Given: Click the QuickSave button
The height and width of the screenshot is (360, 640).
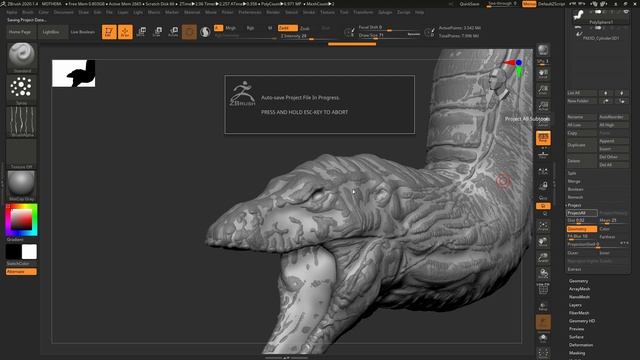Looking at the screenshot, I should coord(469,4).
